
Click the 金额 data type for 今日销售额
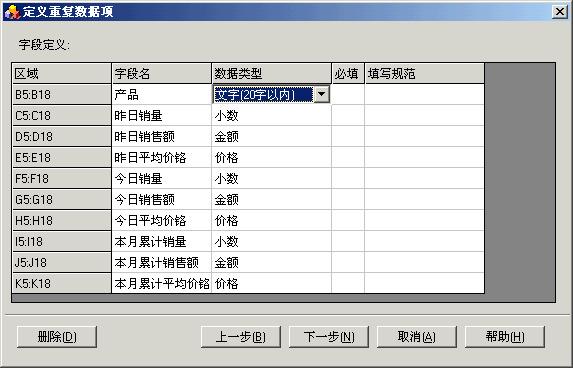[x=272, y=200]
